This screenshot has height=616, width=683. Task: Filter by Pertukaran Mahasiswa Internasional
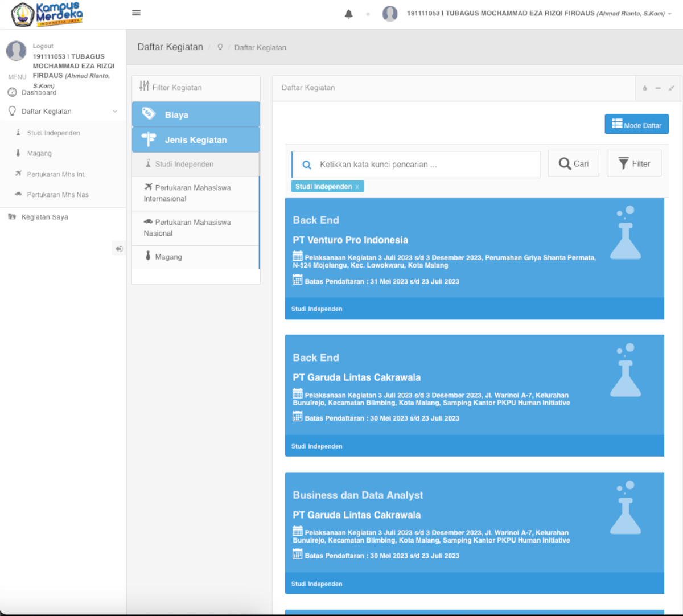coord(192,193)
